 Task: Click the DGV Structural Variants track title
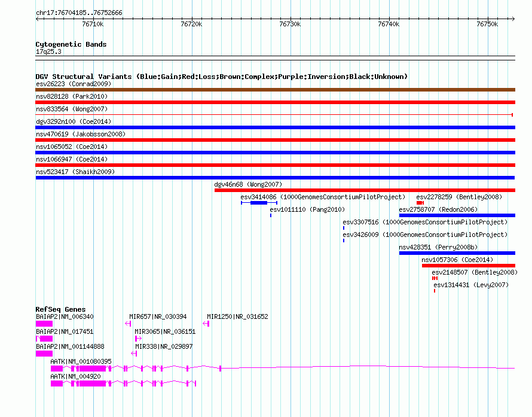tap(221, 77)
